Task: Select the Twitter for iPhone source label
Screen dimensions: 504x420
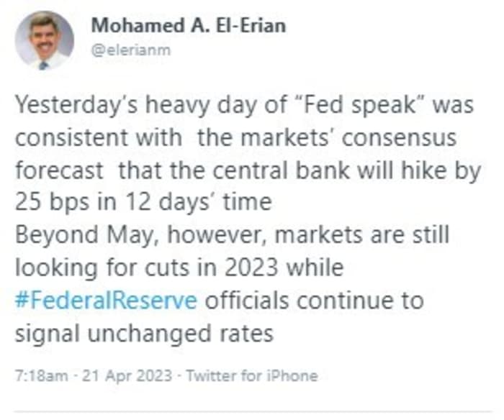Action: 252,375
